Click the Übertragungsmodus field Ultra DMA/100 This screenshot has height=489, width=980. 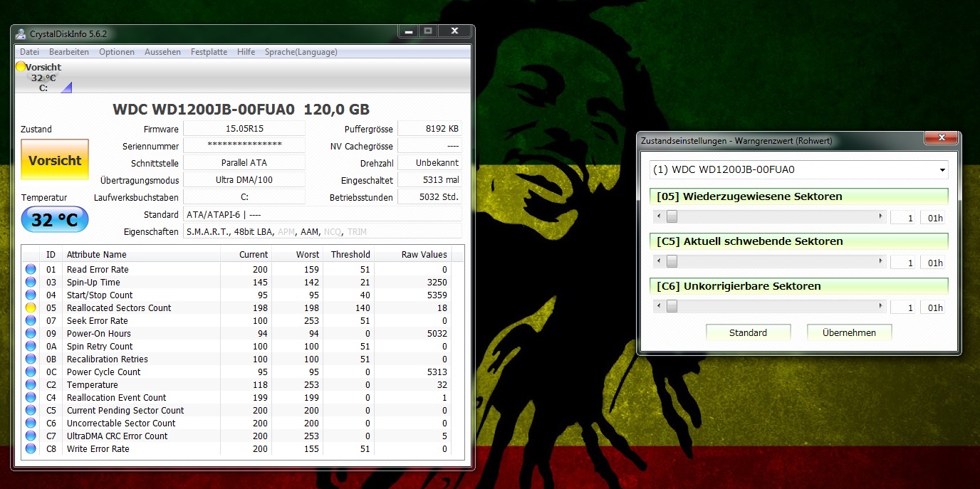coord(244,180)
